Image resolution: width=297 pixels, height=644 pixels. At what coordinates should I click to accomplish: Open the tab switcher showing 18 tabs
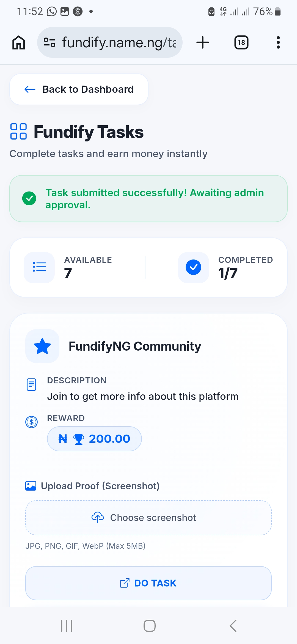(x=241, y=43)
